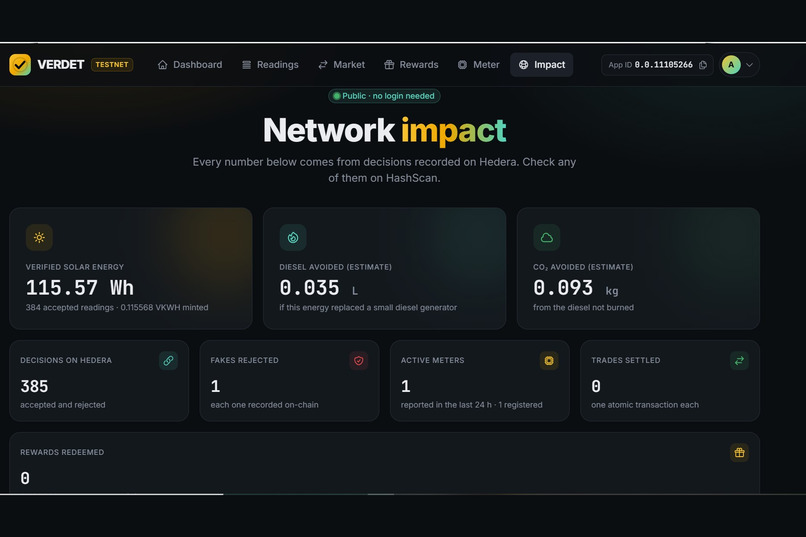The height and width of the screenshot is (537, 806).
Task: Switch to the Market tab
Action: click(x=341, y=65)
